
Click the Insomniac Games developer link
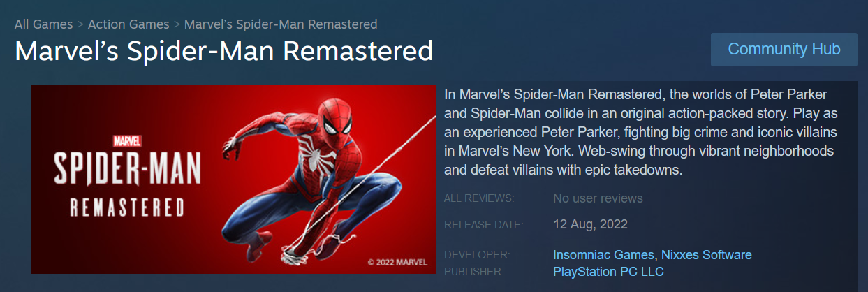click(x=603, y=254)
